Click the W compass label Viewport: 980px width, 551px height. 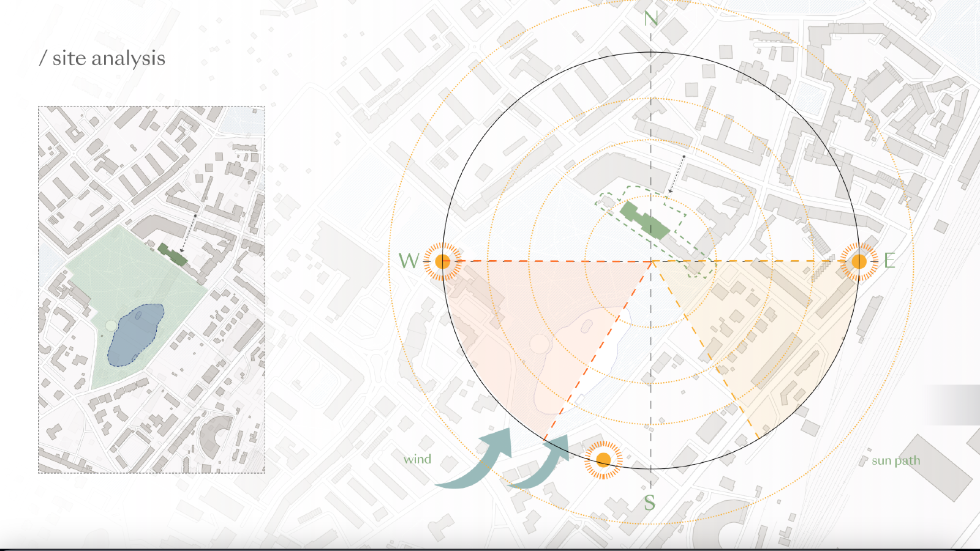409,261
